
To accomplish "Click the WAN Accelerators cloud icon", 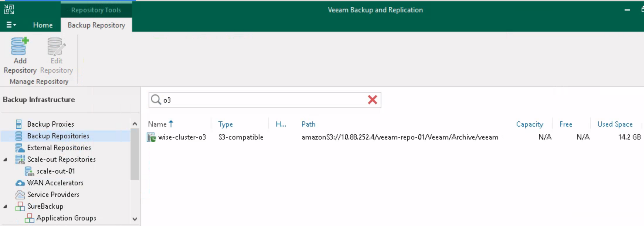I will point(20,183).
